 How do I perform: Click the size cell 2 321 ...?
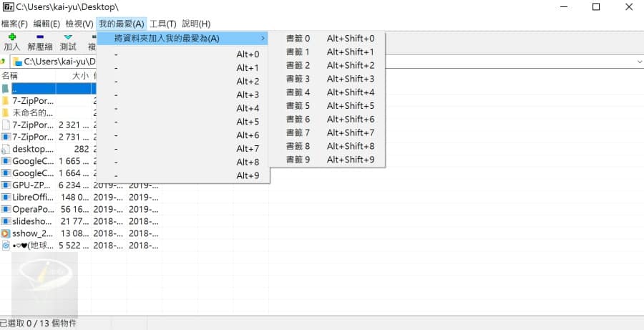[x=74, y=125]
